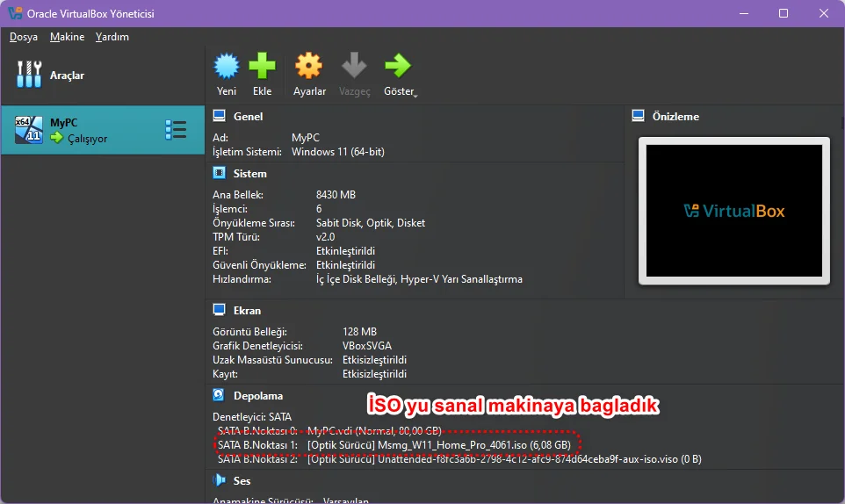The height and width of the screenshot is (504, 845).
Task: Open the Ekran section heading link
Action: (247, 311)
